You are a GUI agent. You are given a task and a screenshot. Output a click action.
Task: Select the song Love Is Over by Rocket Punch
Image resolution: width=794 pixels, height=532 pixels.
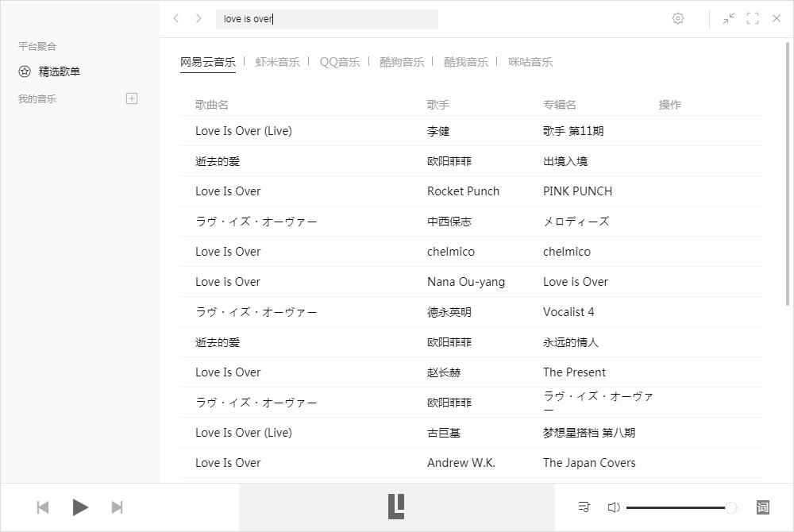[229, 191]
